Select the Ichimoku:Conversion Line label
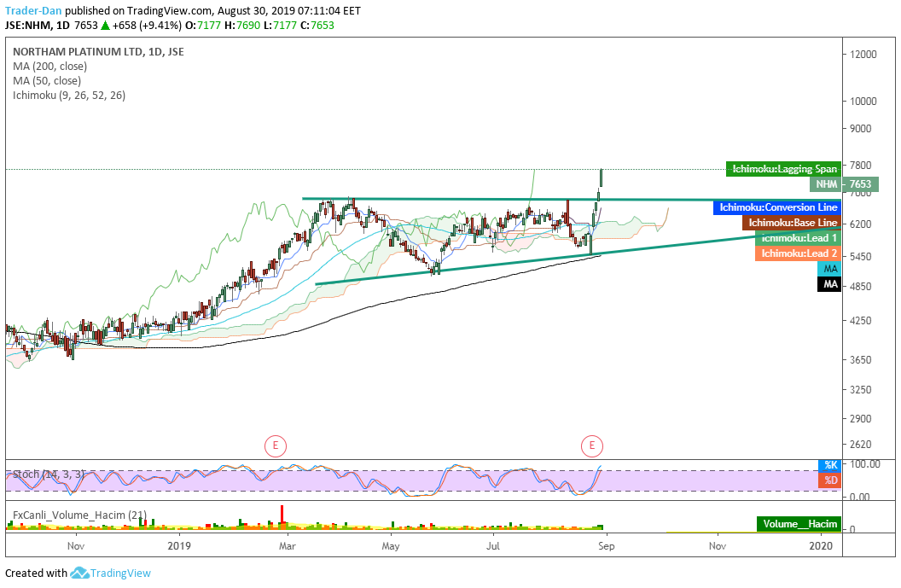 tap(777, 207)
